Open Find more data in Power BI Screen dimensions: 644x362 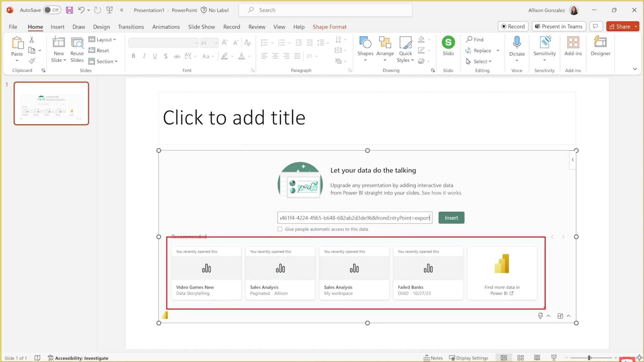click(x=502, y=273)
